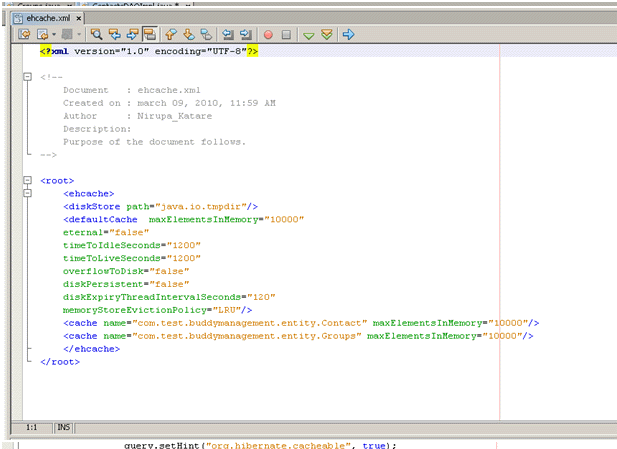Click timeToIdleSeconds="1200" attribute
This screenshot has width=617, height=449.
point(132,246)
